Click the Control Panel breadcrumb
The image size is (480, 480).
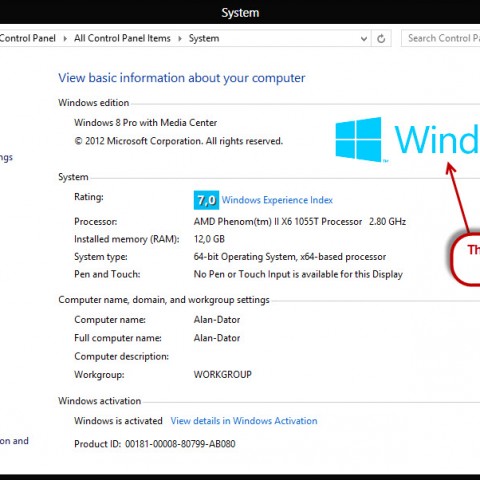click(x=28, y=38)
